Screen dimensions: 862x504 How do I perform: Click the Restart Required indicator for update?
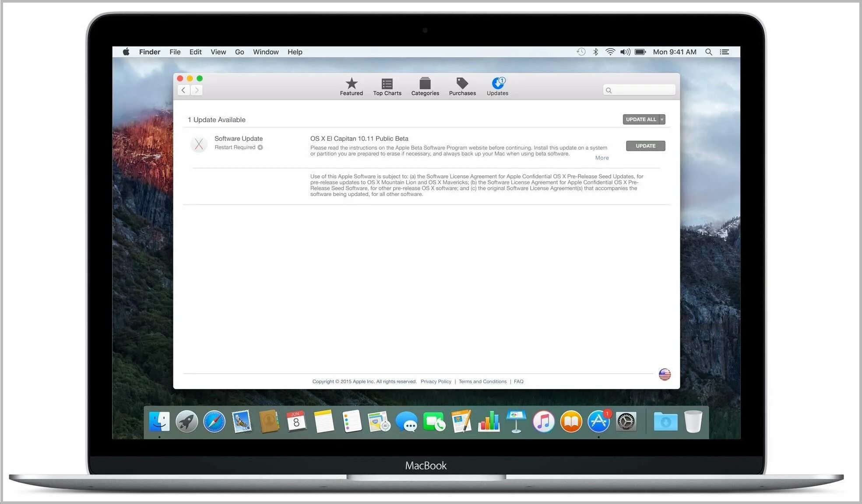coord(237,147)
